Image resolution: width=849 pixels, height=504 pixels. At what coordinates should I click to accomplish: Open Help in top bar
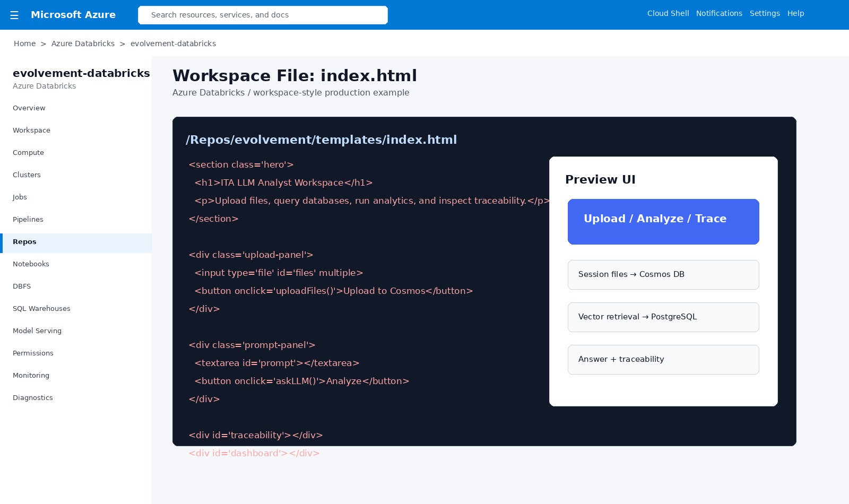click(795, 13)
